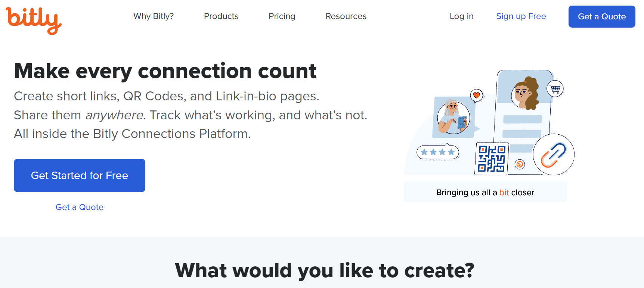Click the orange paperclip link icon

[x=554, y=154]
